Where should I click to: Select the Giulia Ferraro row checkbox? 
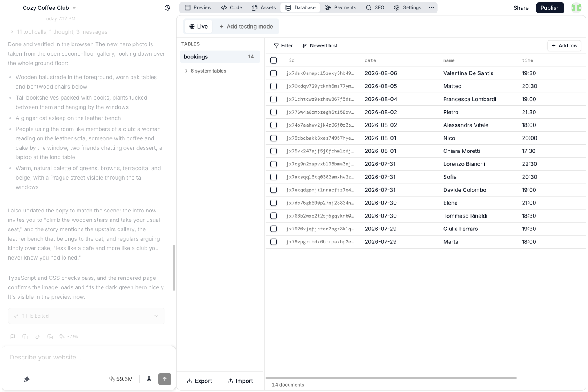point(274,229)
